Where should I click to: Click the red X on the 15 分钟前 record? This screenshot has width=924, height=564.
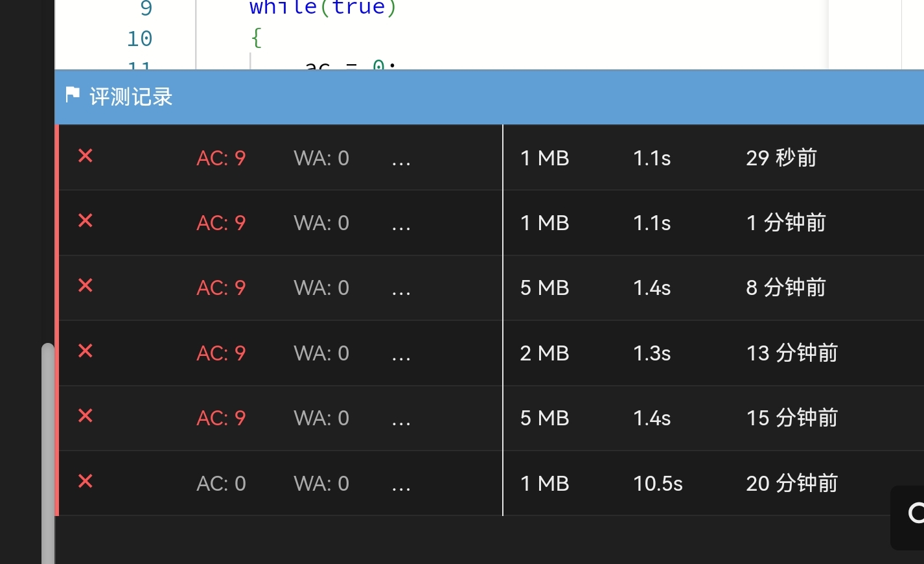pos(86,416)
